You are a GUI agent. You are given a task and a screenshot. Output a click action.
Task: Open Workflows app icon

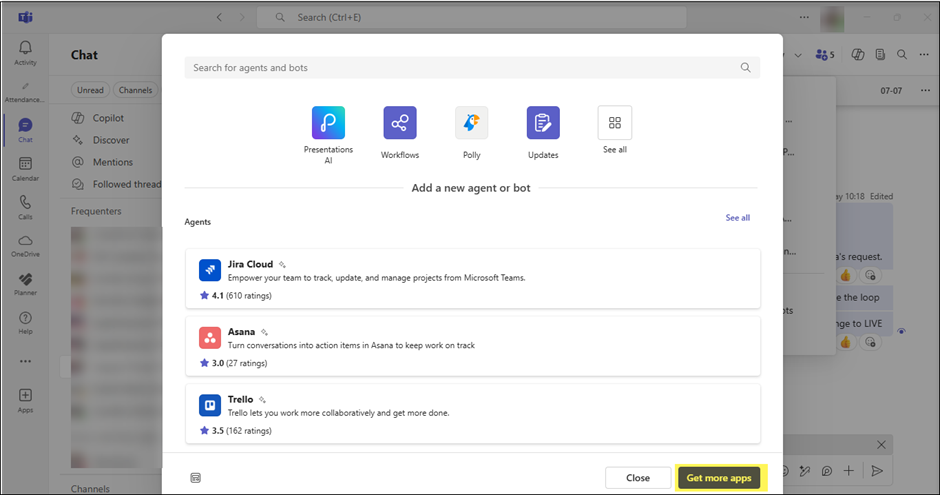[400, 123]
